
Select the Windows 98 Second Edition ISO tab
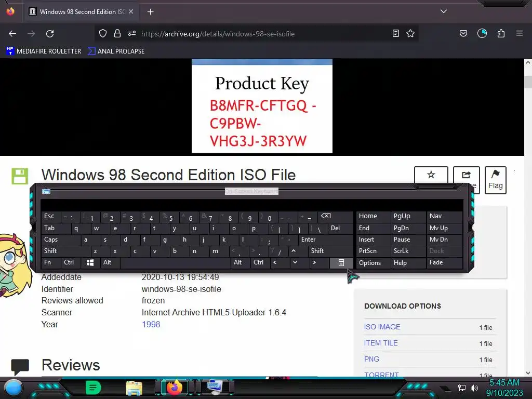(81, 12)
